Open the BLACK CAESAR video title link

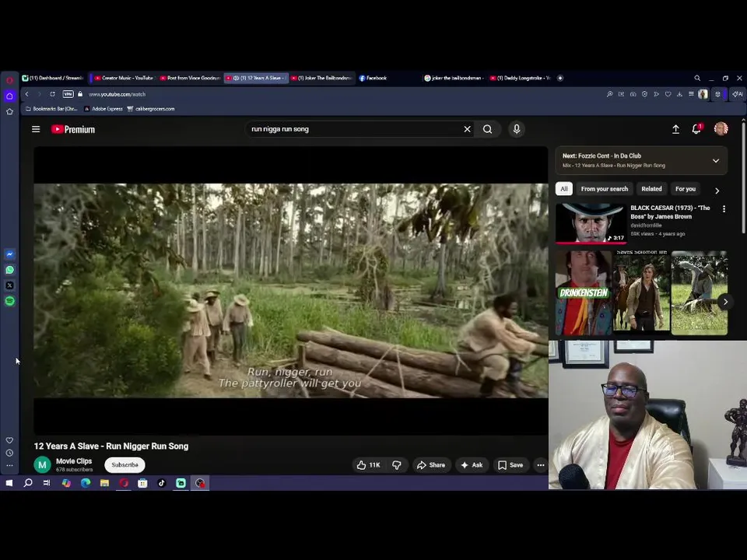[670, 212]
